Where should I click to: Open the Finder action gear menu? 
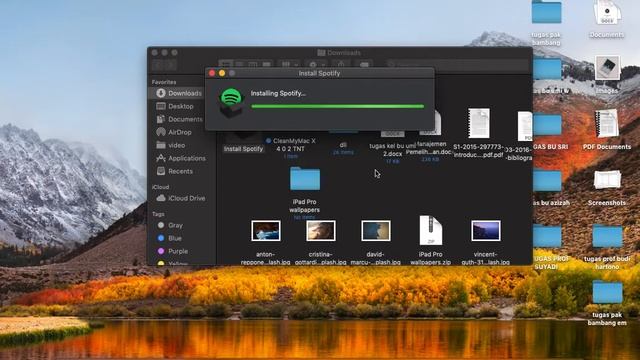[x=316, y=64]
